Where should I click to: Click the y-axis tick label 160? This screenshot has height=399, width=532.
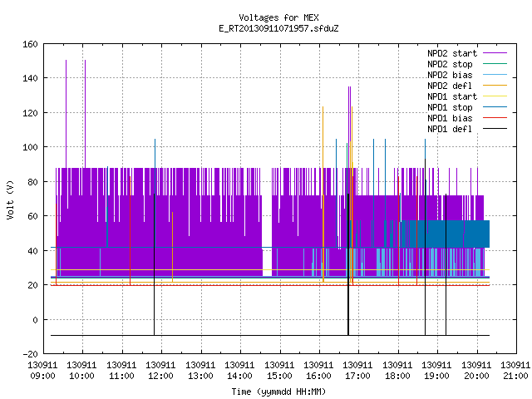[30, 44]
